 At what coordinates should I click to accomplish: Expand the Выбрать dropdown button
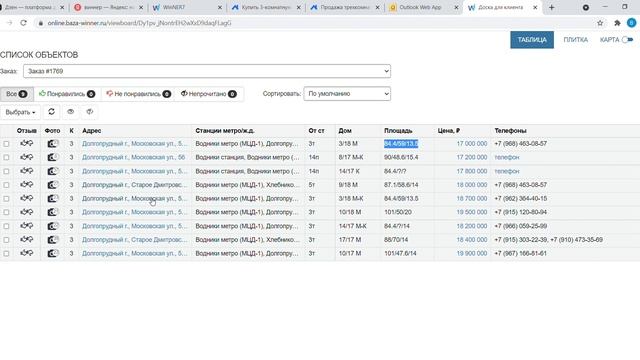tap(20, 112)
